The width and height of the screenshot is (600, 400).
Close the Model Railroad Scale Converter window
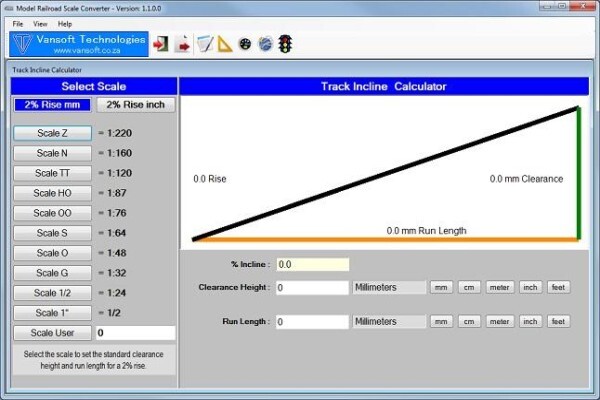point(583,6)
